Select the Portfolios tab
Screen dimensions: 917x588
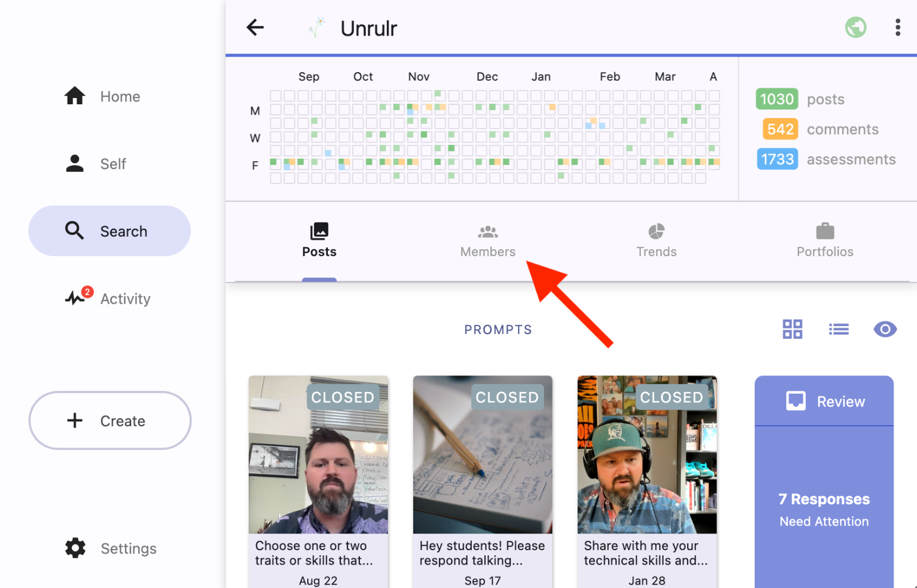[x=825, y=241]
